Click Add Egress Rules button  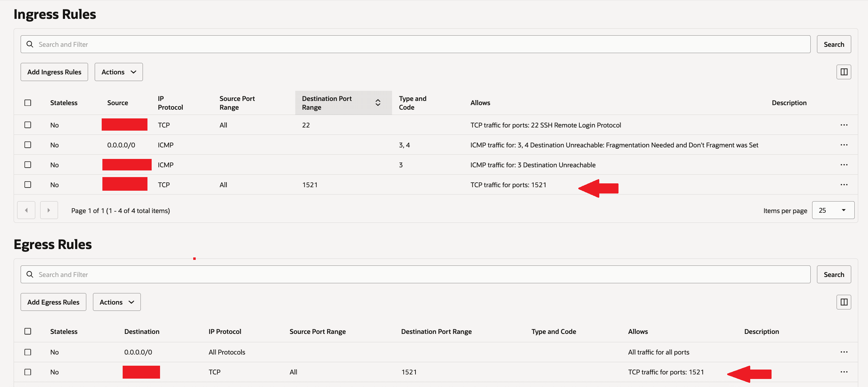click(53, 302)
